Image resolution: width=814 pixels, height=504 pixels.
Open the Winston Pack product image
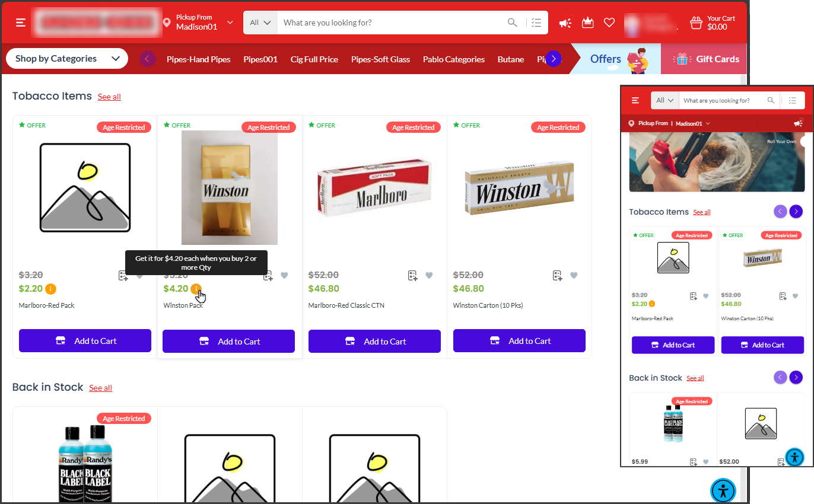229,187
